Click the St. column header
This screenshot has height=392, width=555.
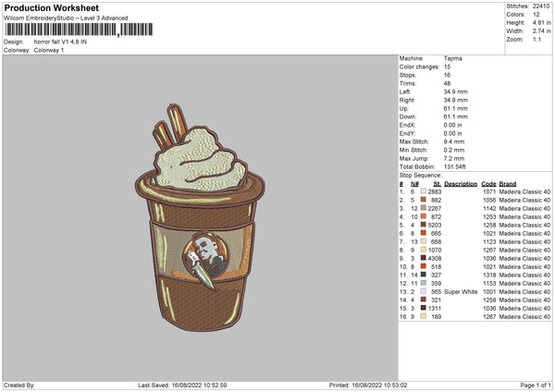pyautogui.click(x=438, y=184)
